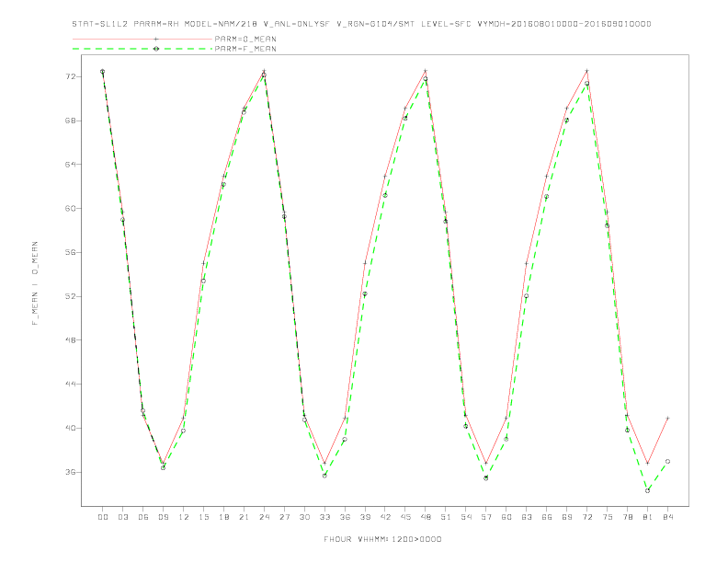Click the vertical axis title F_MEAN | O_MEAN

tap(35, 283)
